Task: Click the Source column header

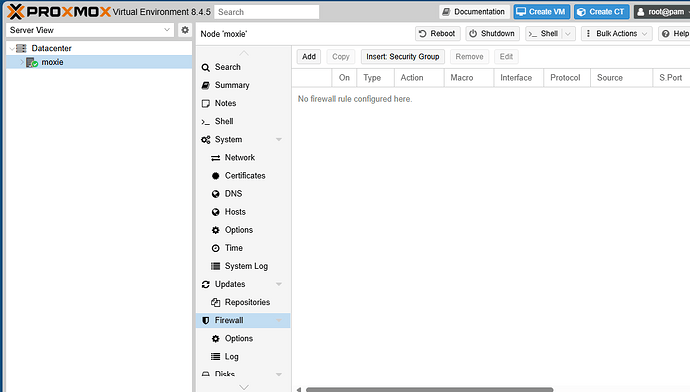Action: [621, 78]
